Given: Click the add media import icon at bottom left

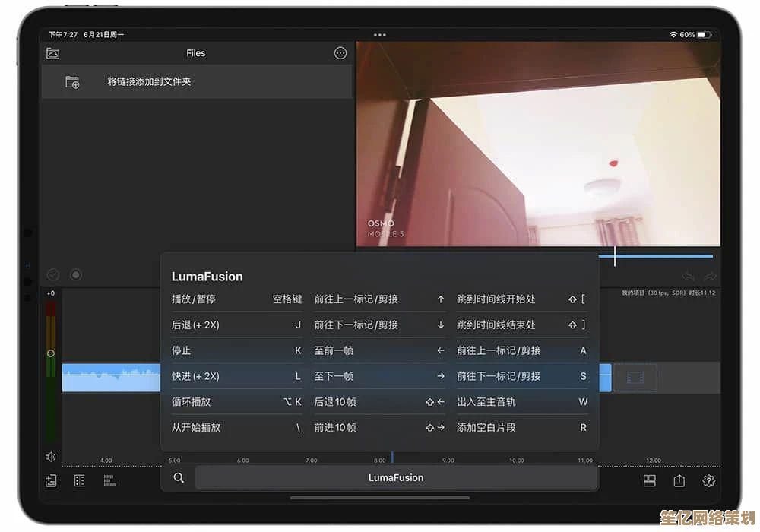Looking at the screenshot, I should click(x=51, y=480).
